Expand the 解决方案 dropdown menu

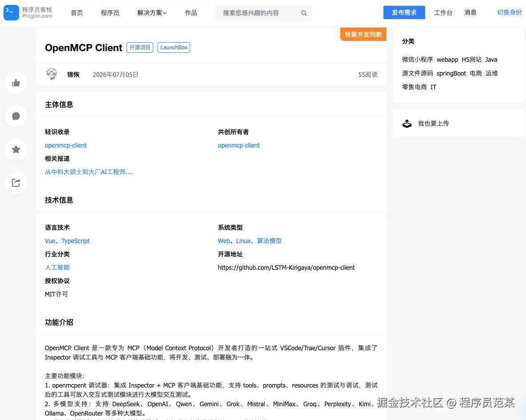(152, 13)
